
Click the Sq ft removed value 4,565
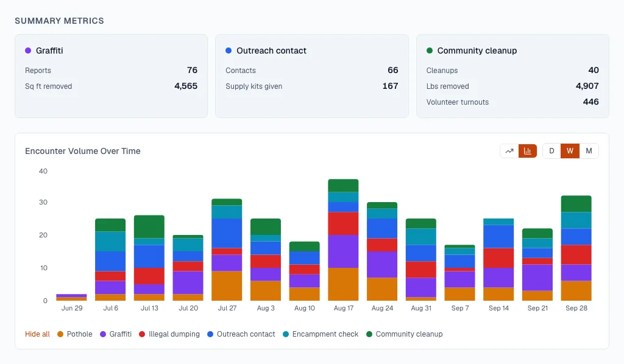tap(186, 86)
